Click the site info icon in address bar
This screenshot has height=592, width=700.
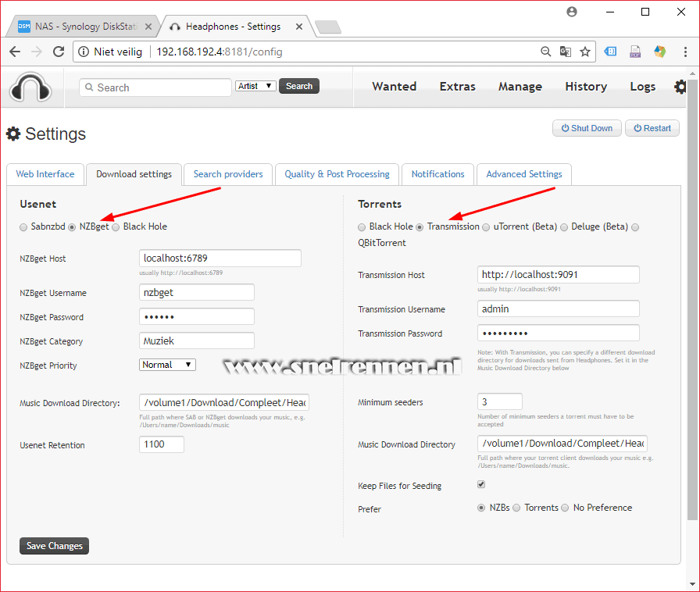84,52
